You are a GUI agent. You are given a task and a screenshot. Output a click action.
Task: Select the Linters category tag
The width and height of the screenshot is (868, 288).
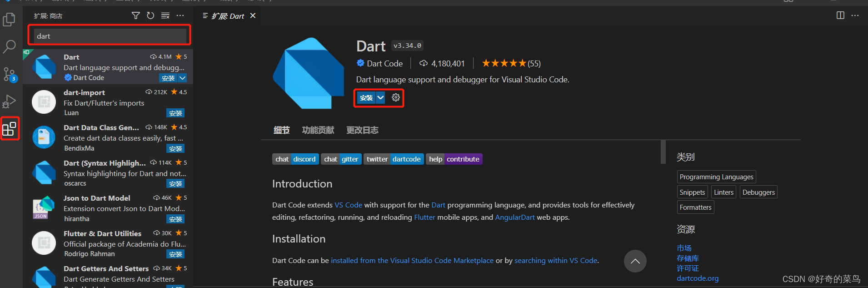723,192
